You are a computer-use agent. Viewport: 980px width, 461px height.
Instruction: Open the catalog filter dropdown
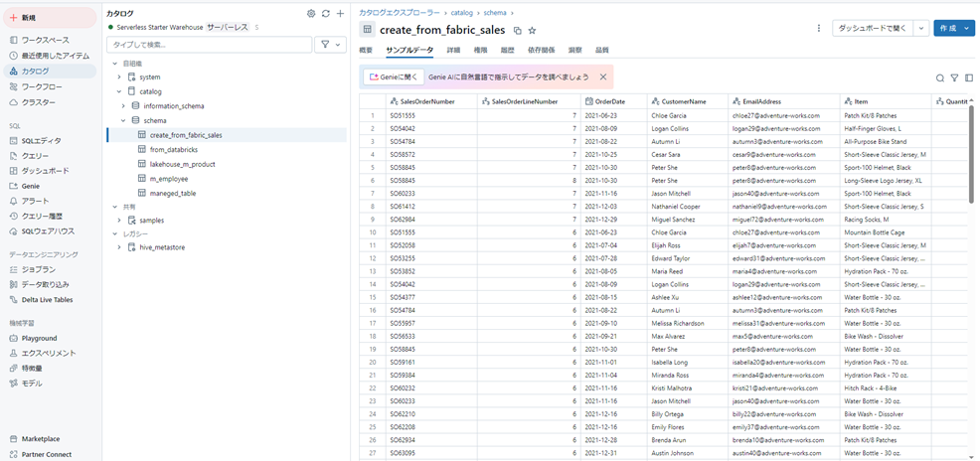click(x=330, y=45)
